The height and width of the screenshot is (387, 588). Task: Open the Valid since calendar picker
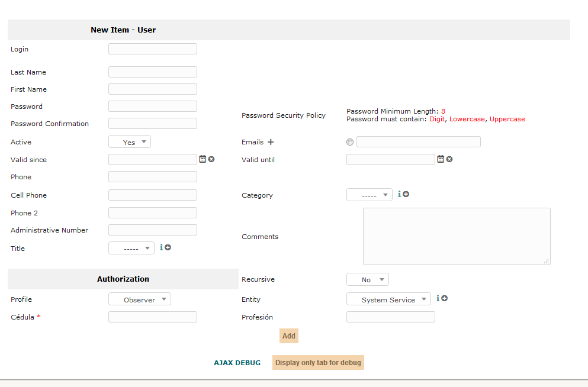click(x=203, y=159)
